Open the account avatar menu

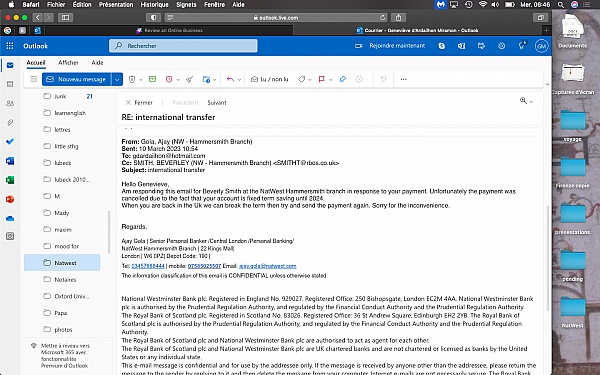click(541, 46)
